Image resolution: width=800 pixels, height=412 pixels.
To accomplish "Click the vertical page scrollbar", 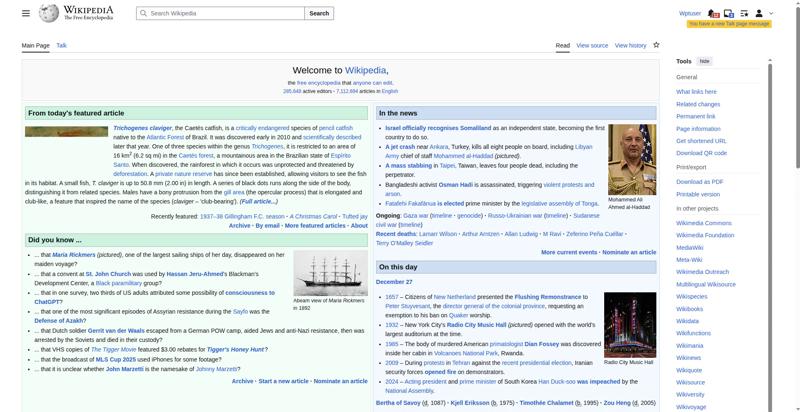I will click(794, 200).
